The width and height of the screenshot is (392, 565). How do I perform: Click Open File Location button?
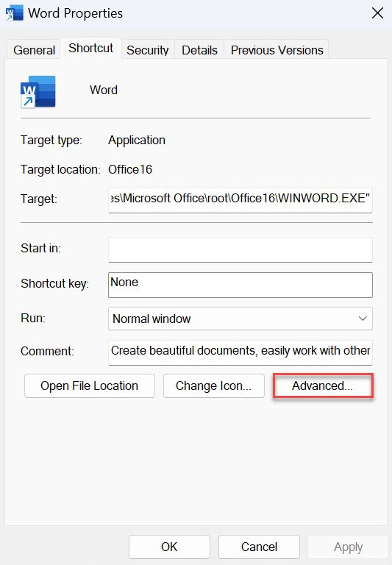89,386
